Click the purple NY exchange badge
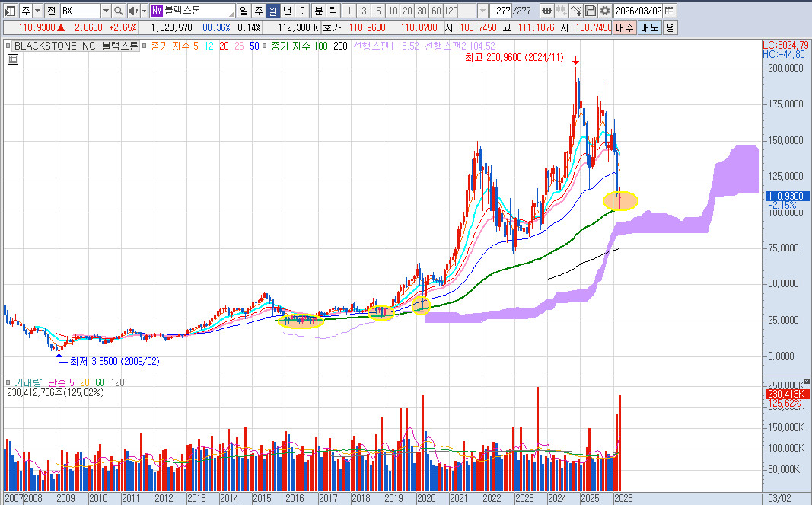The height and width of the screenshot is (505, 812). click(157, 11)
